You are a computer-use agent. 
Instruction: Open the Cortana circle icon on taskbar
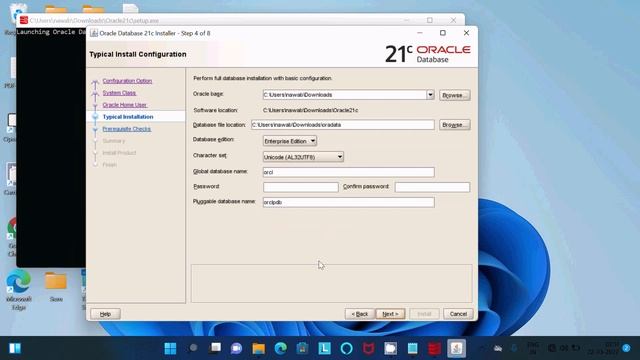point(347,348)
